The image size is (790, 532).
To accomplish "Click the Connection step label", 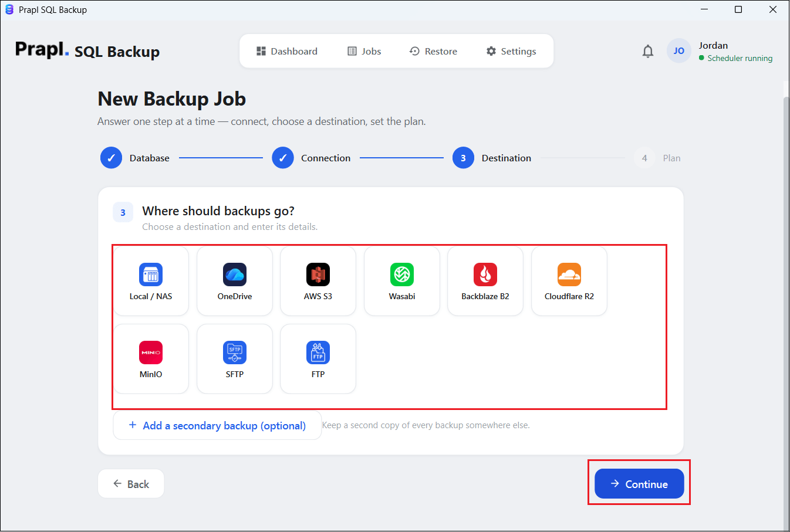I will [x=326, y=158].
